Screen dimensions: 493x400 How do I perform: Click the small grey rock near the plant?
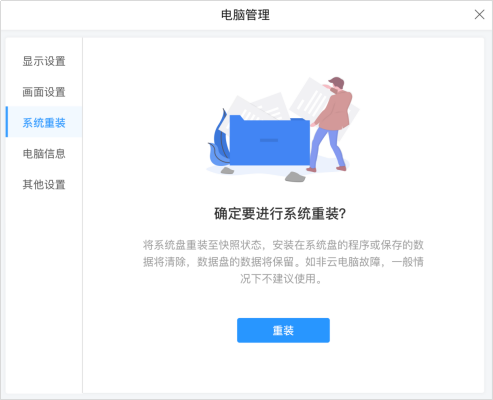[227, 171]
